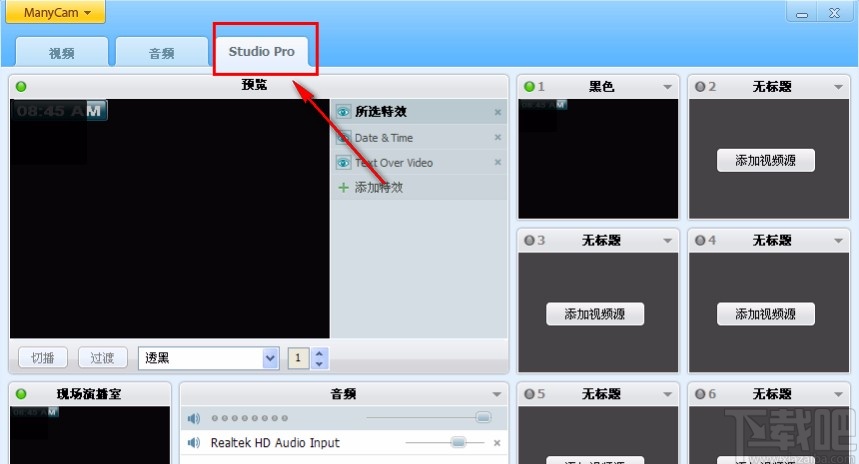The width and height of the screenshot is (859, 464).
Task: Click the green plus 添加特效 icon
Action: [x=343, y=187]
